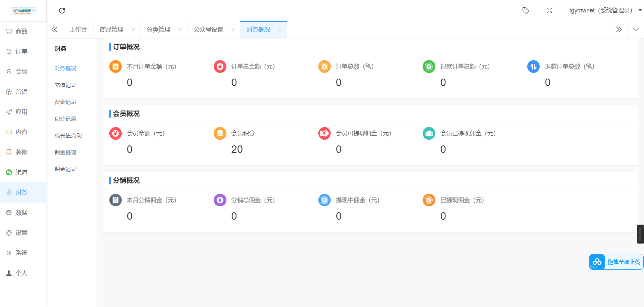Click the 拖拽至此上传 upload widget
Viewport: 644px width, 307px height.
pos(616,262)
